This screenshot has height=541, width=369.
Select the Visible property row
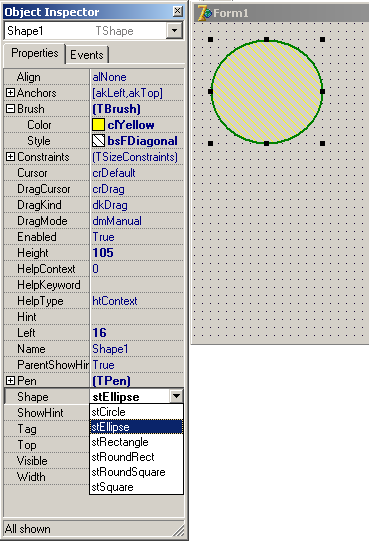tap(47, 461)
